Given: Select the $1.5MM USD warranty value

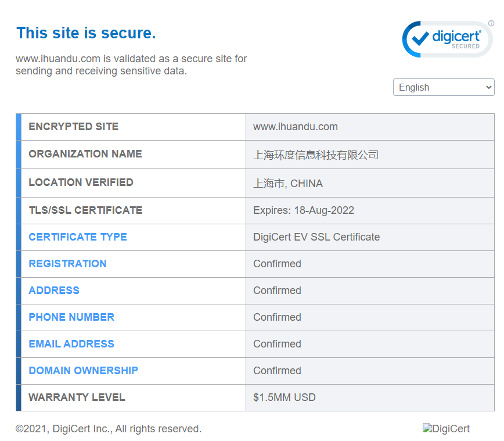Looking at the screenshot, I should tap(284, 397).
